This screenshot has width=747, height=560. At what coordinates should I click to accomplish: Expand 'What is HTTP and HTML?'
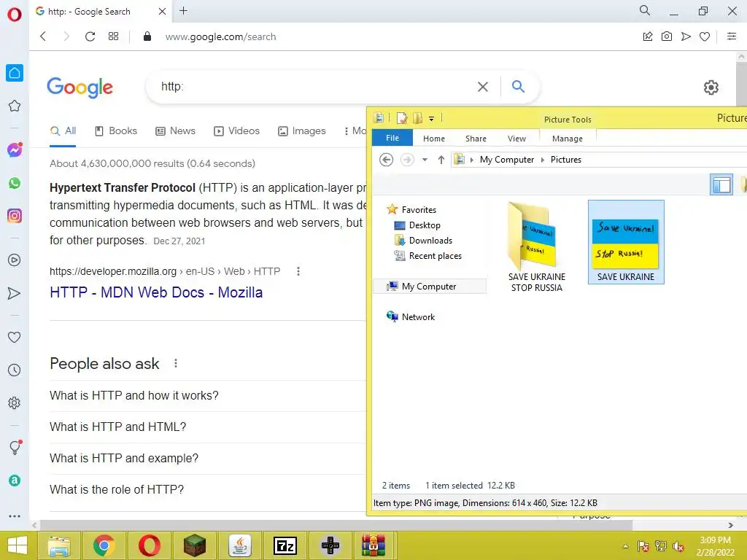[208, 427]
